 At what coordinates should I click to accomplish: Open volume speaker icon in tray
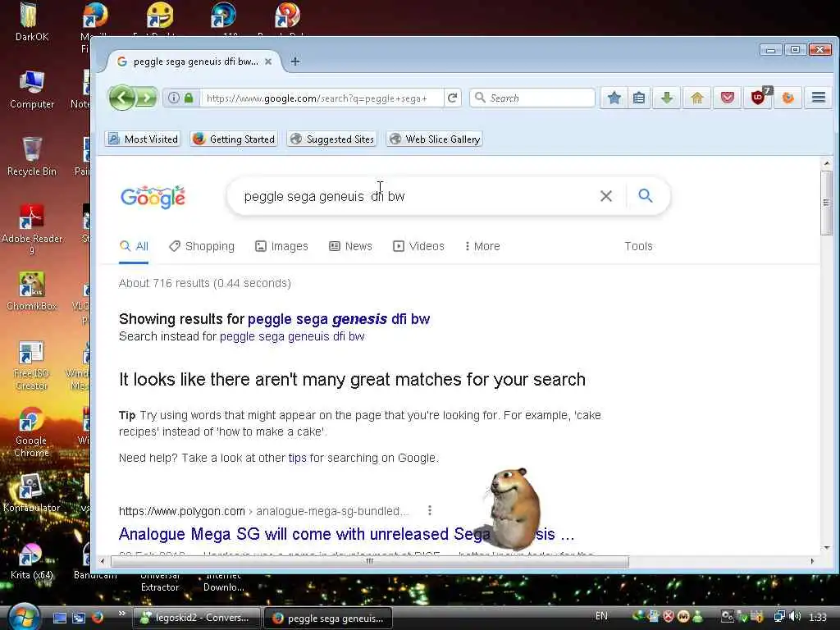click(795, 617)
